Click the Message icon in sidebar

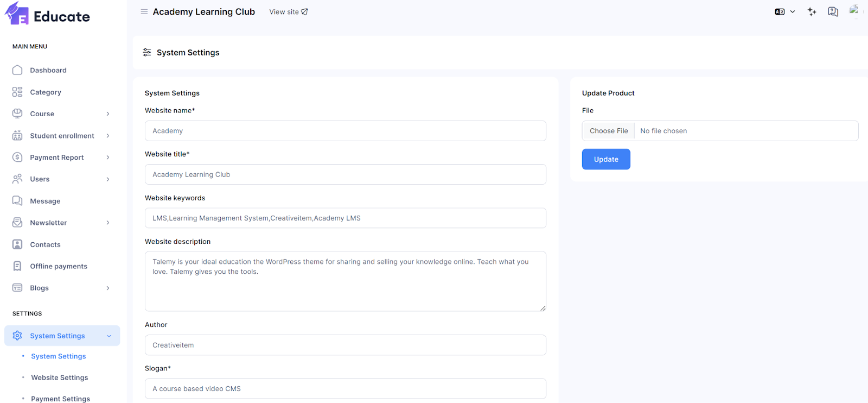coord(17,201)
